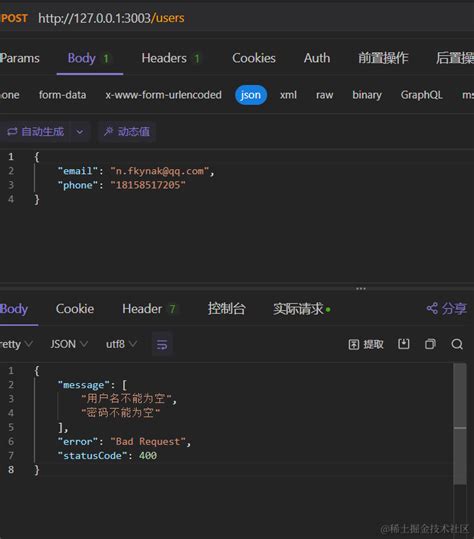This screenshot has width=474, height=539.
Task: Open the response Cookie tab
Action: pos(75,309)
